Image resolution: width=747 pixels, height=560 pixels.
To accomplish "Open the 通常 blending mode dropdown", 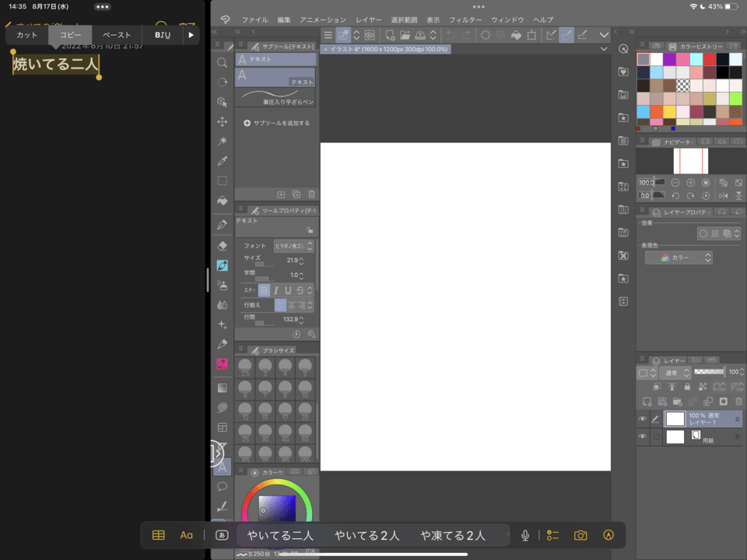I will click(x=675, y=372).
